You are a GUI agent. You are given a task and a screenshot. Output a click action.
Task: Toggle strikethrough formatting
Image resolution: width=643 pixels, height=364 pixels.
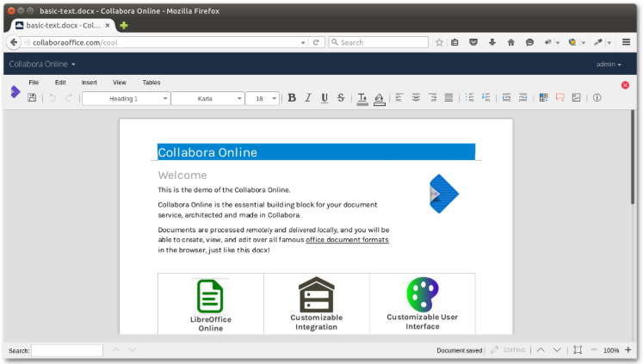pos(341,97)
